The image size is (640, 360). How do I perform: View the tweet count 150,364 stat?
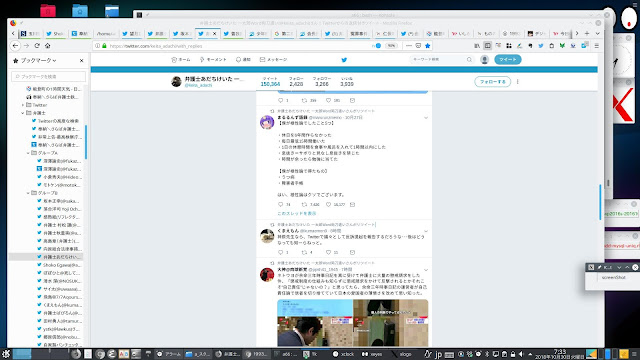(x=270, y=82)
